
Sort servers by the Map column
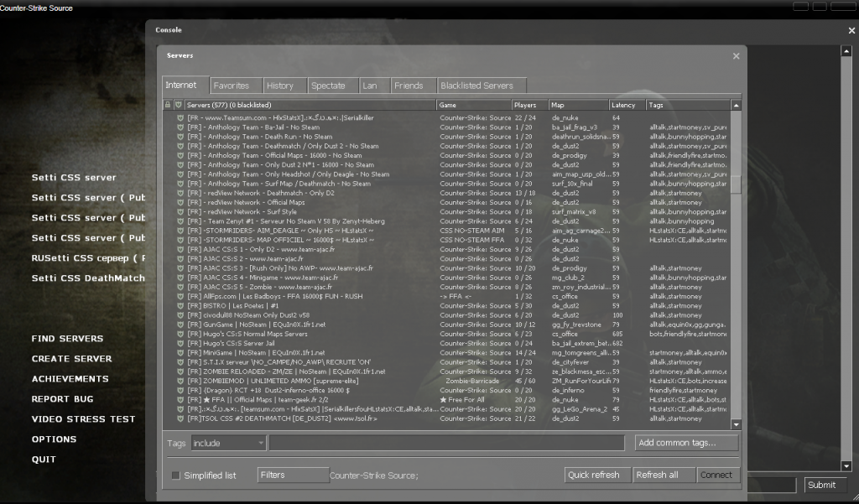pyautogui.click(x=579, y=105)
